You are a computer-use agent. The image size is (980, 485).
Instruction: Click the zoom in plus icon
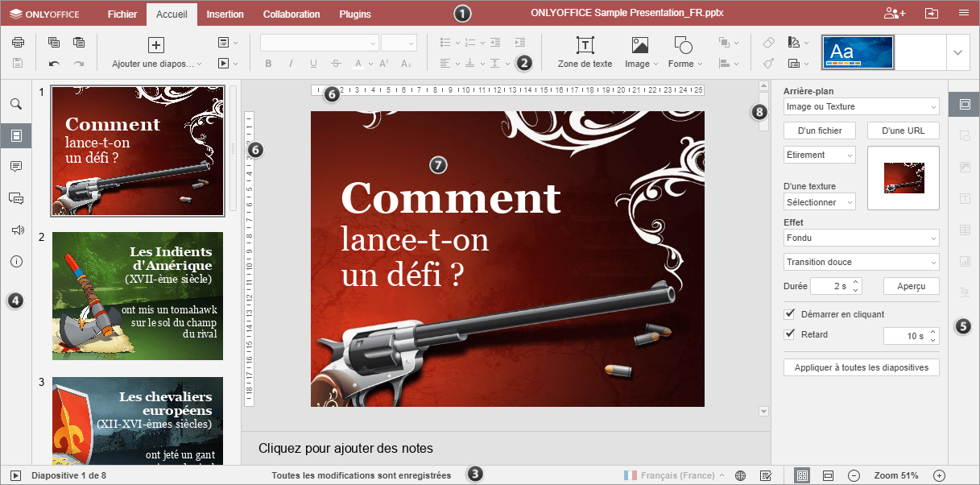click(x=938, y=475)
